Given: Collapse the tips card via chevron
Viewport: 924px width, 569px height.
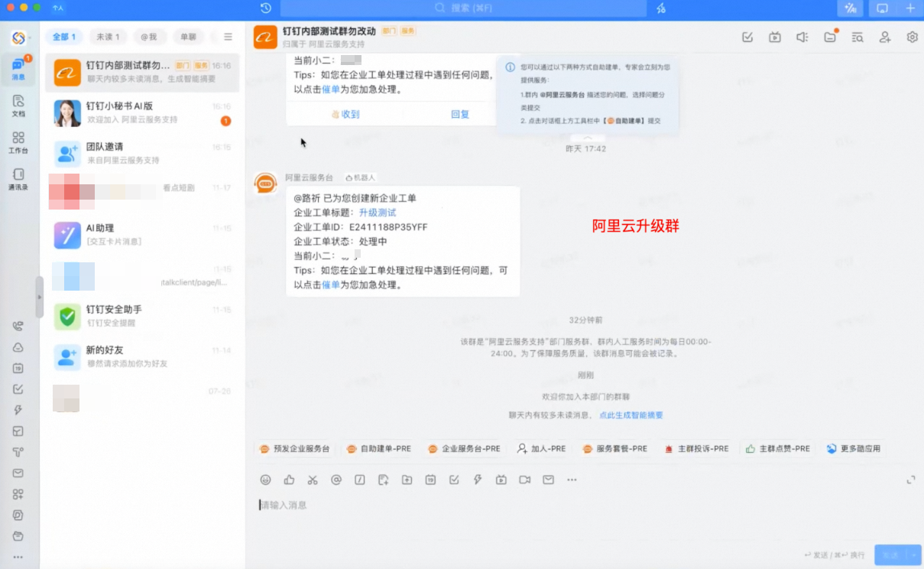Looking at the screenshot, I should 587,138.
